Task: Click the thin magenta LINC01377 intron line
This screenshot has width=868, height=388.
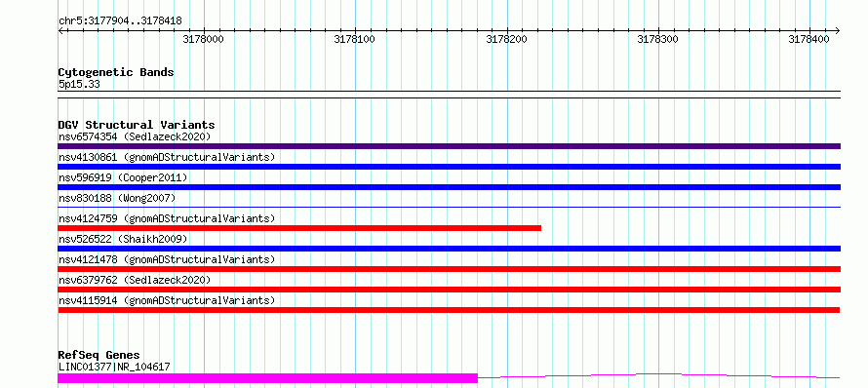Action: (658, 375)
